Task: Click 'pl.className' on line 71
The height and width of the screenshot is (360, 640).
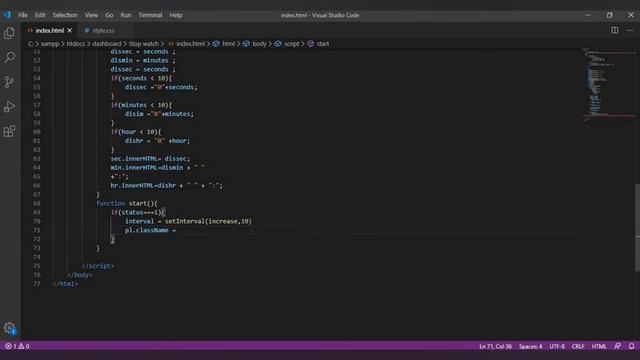Action: (x=147, y=230)
